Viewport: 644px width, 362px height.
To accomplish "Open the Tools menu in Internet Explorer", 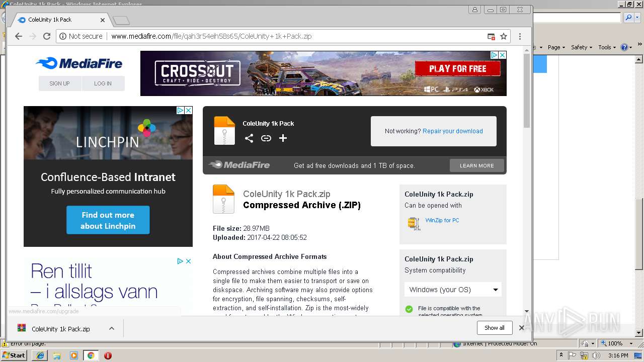I will click(607, 47).
